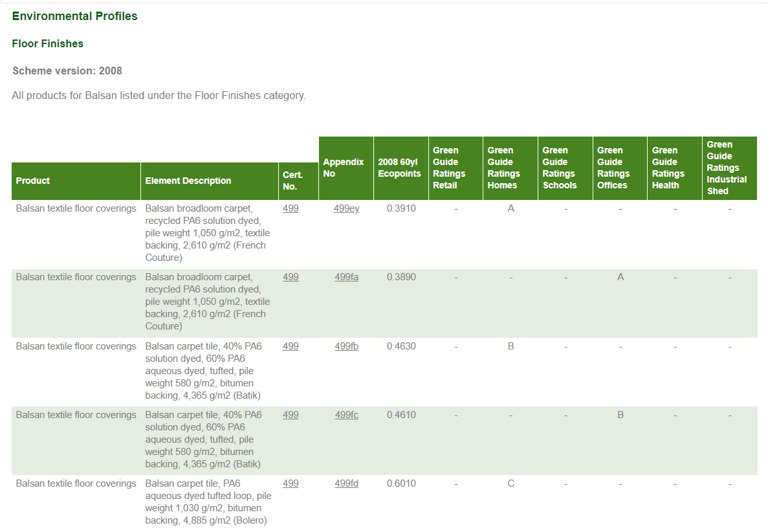
Task: Click certificate 499 link in the 499fa row
Action: [291, 277]
